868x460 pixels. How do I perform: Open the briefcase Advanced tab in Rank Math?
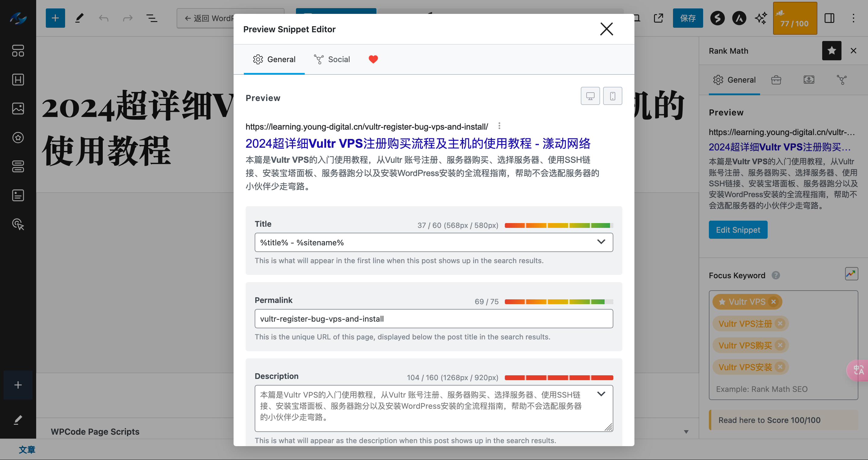776,80
